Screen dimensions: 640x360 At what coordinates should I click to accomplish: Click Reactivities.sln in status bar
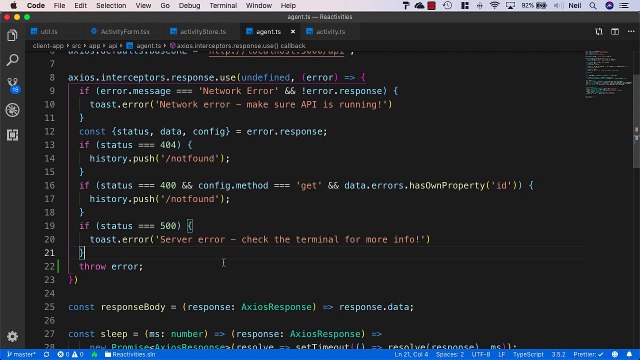pos(130,354)
